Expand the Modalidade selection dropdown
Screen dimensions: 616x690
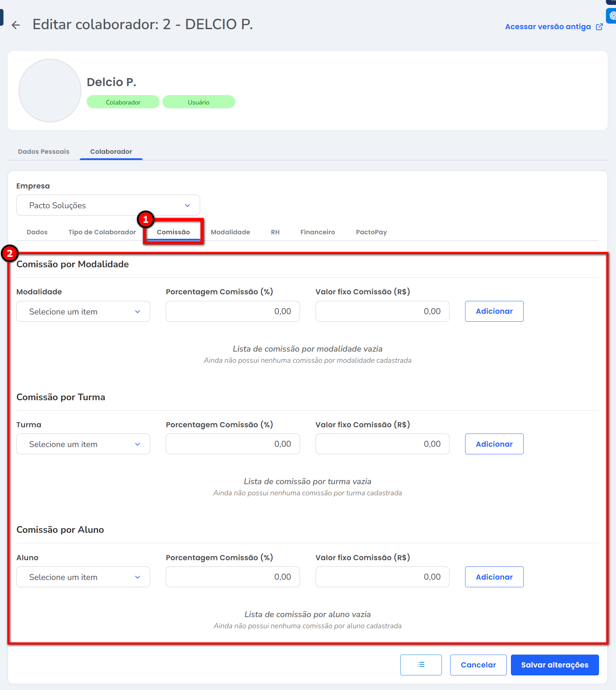tap(83, 312)
